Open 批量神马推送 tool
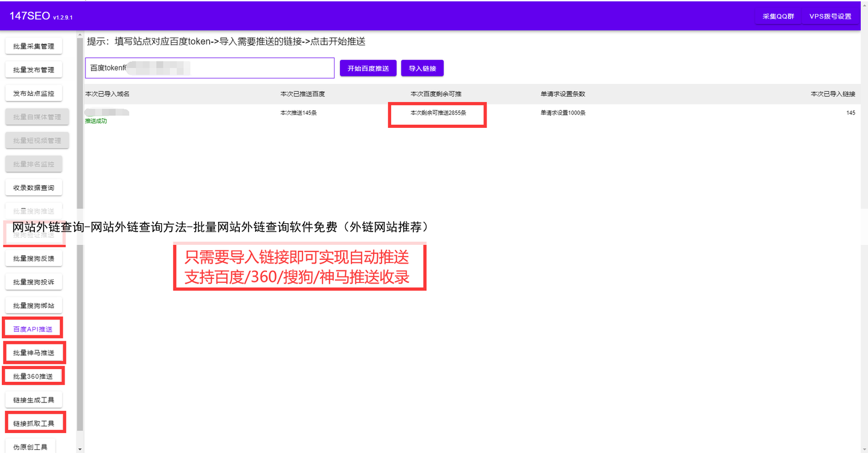The width and height of the screenshot is (868, 453). (x=34, y=353)
